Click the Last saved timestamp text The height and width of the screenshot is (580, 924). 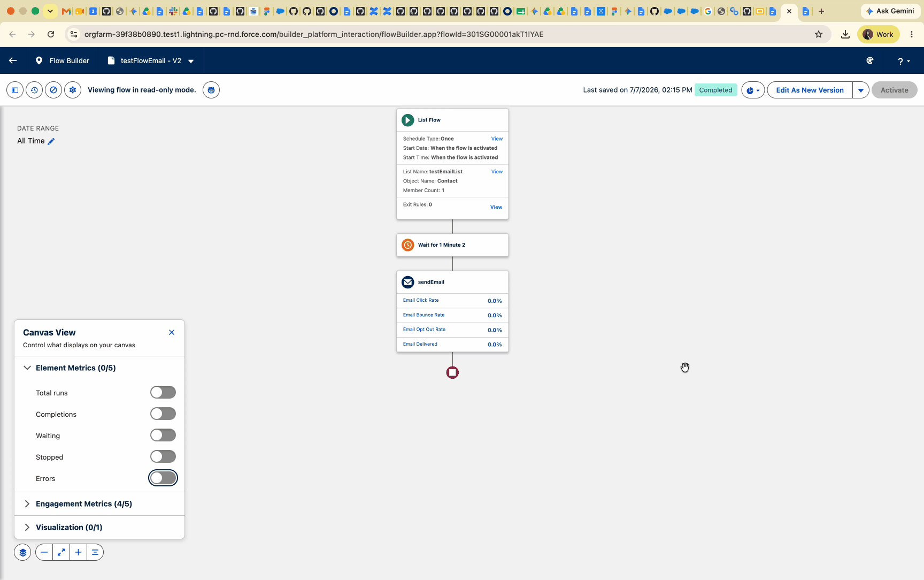tap(637, 90)
